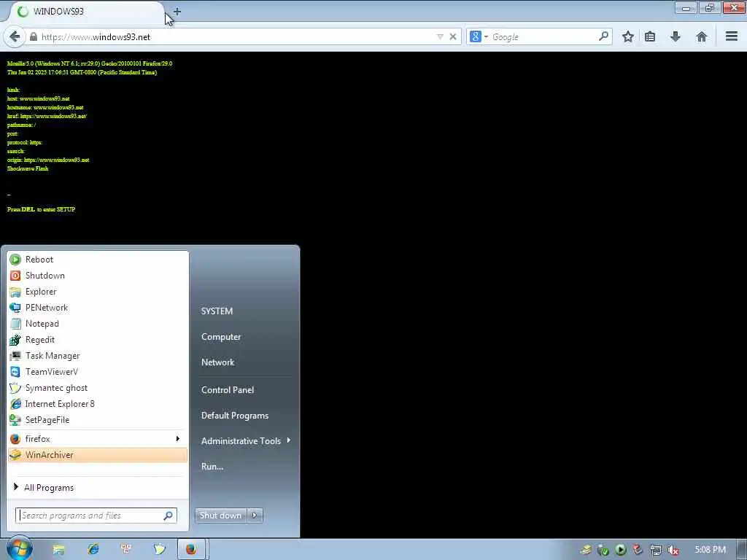Stop loading with the X button
Screen dimensions: 747x560
(x=453, y=36)
